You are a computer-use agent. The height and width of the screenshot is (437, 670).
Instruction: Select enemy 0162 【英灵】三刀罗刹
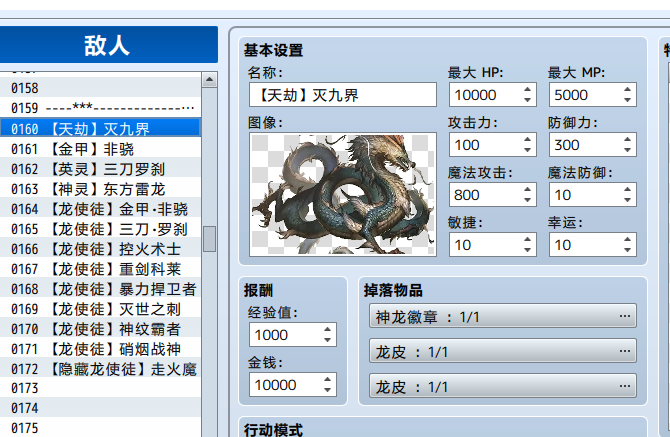point(100,169)
